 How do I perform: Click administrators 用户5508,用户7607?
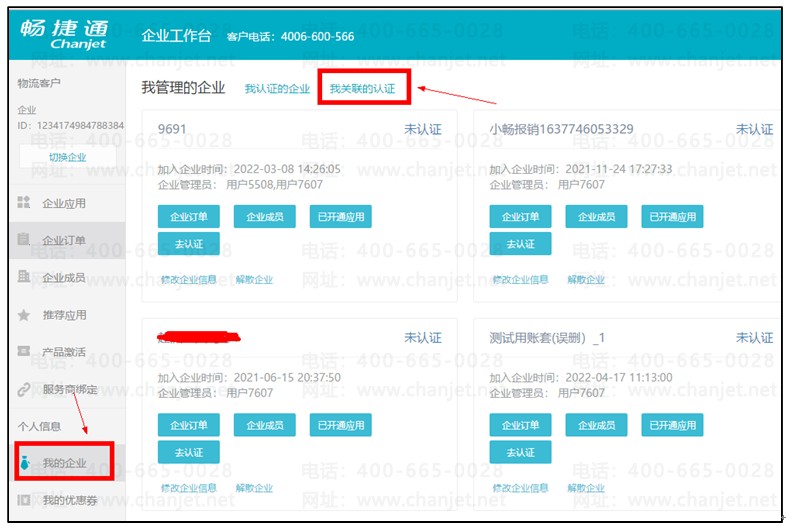274,185
